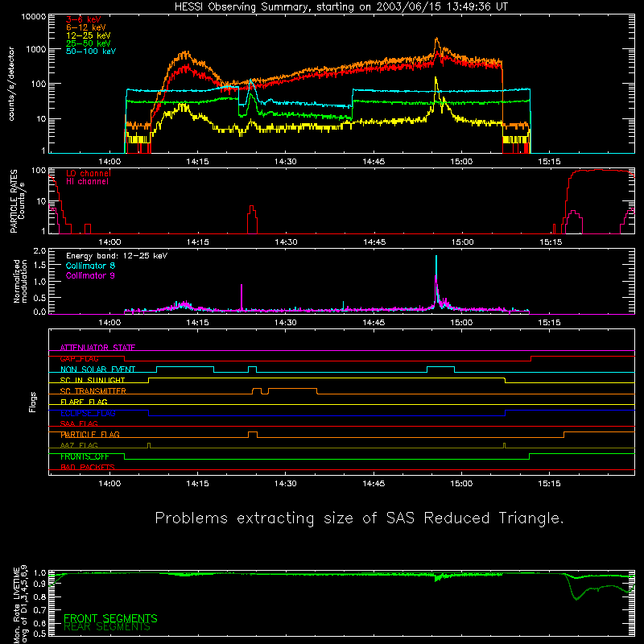644x644 pixels.
Task: Click the dip in rear segments livetime curve
Action: coord(576,598)
